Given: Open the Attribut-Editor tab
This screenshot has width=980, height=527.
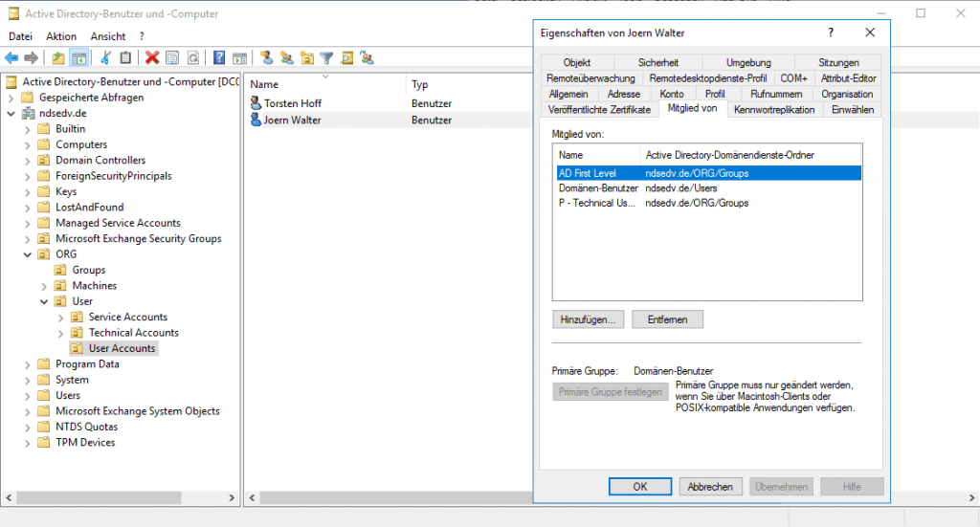Looking at the screenshot, I should coord(848,77).
